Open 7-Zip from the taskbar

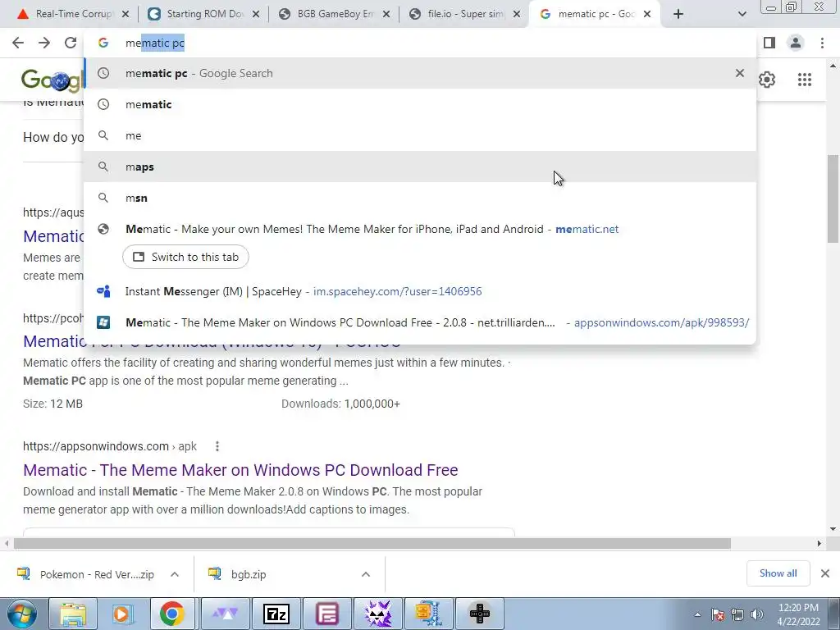point(276,614)
